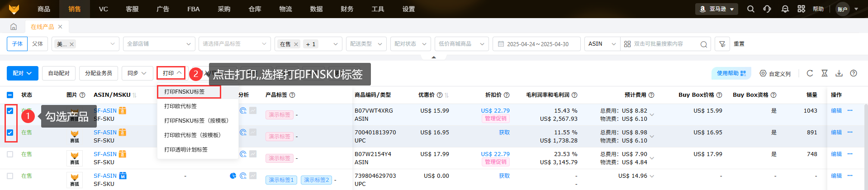Click the search magnifier icon in top bar

751,9
